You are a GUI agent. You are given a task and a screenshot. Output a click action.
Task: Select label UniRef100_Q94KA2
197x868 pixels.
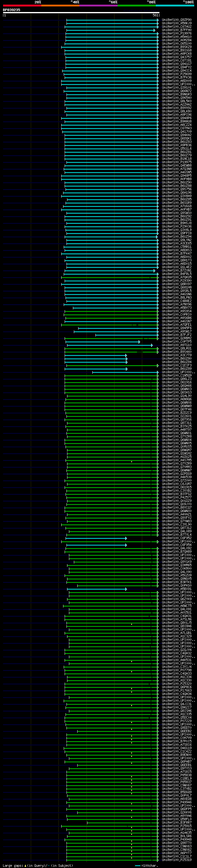177,135
